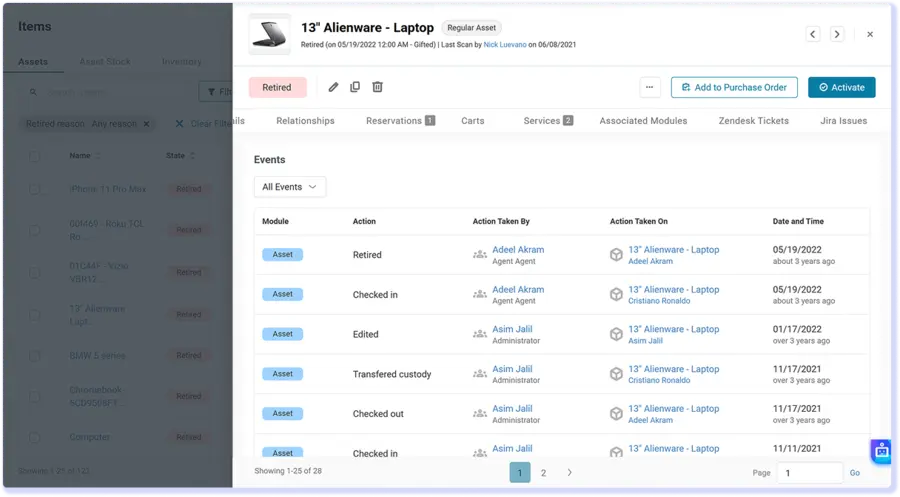Select the Inventory tab
The height and width of the screenshot is (497, 900).
coord(181,62)
